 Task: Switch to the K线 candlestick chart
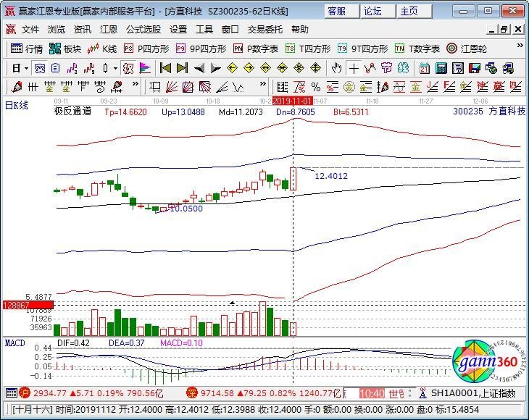pos(102,49)
